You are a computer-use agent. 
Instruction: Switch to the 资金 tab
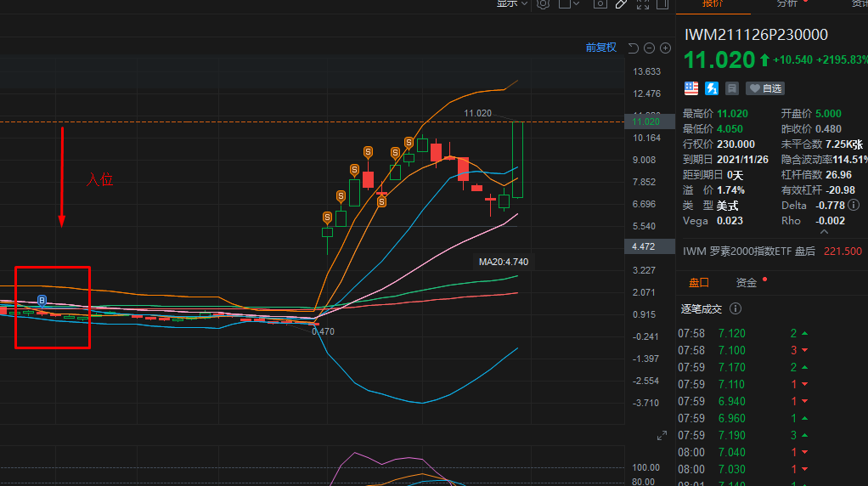pyautogui.click(x=747, y=283)
